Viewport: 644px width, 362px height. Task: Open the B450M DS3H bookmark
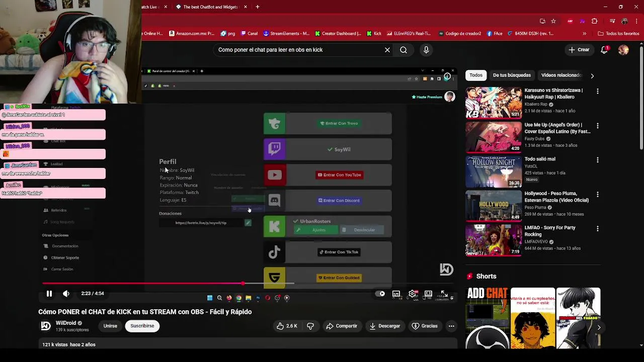531,34
